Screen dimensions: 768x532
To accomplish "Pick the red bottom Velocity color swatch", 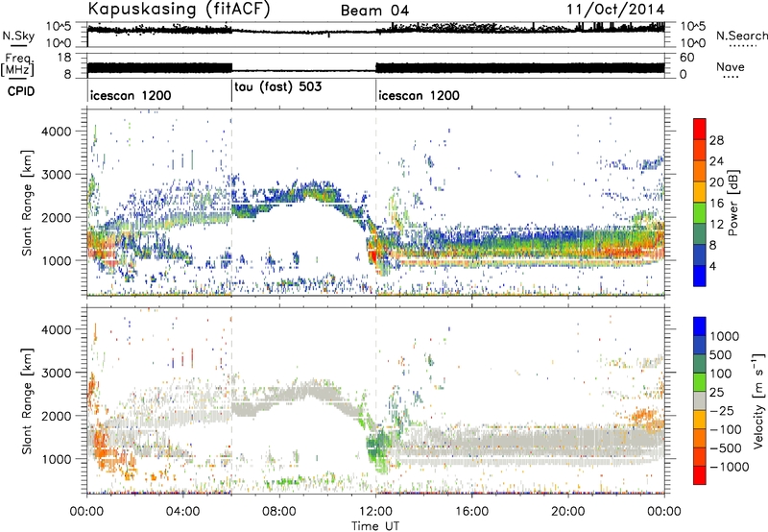I will [x=700, y=475].
